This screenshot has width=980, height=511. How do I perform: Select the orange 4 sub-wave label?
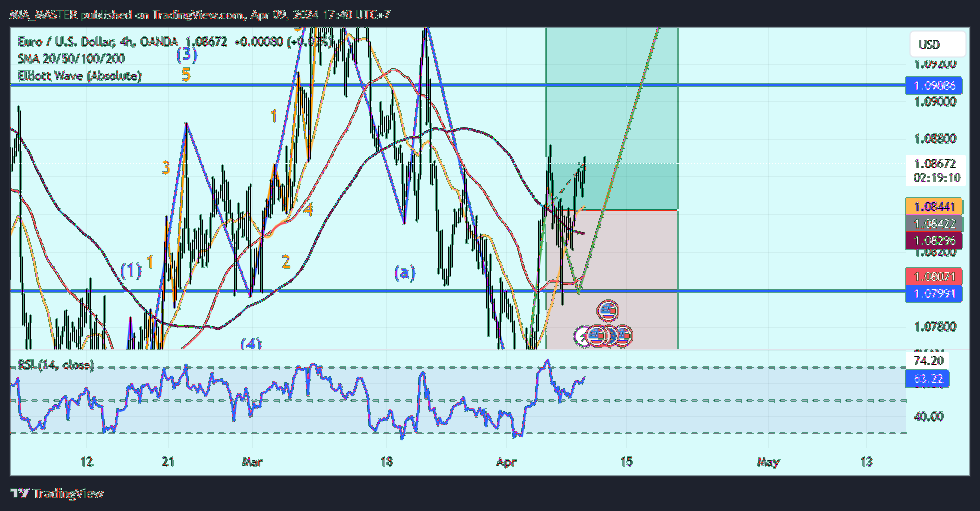pyautogui.click(x=308, y=210)
